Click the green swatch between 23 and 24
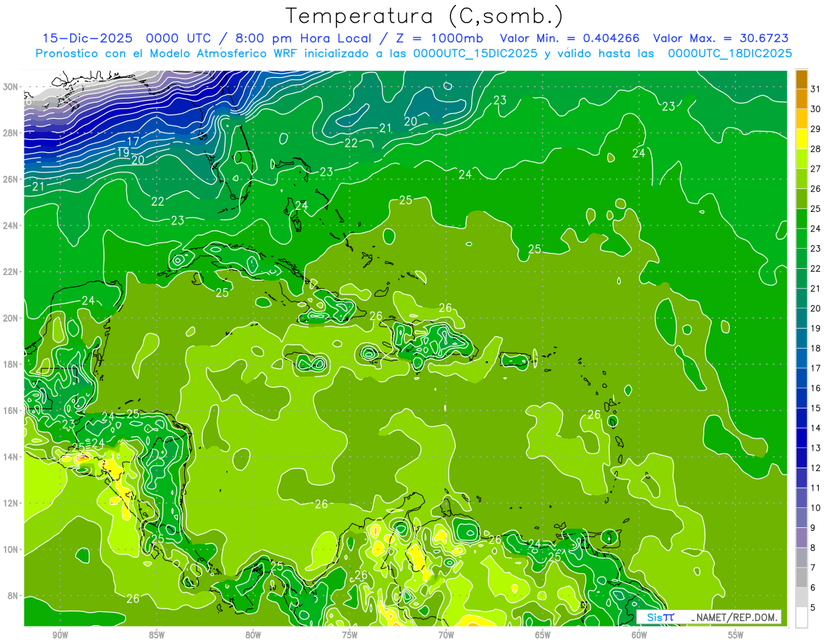Viewport: 834px width, 644px height. (x=801, y=238)
